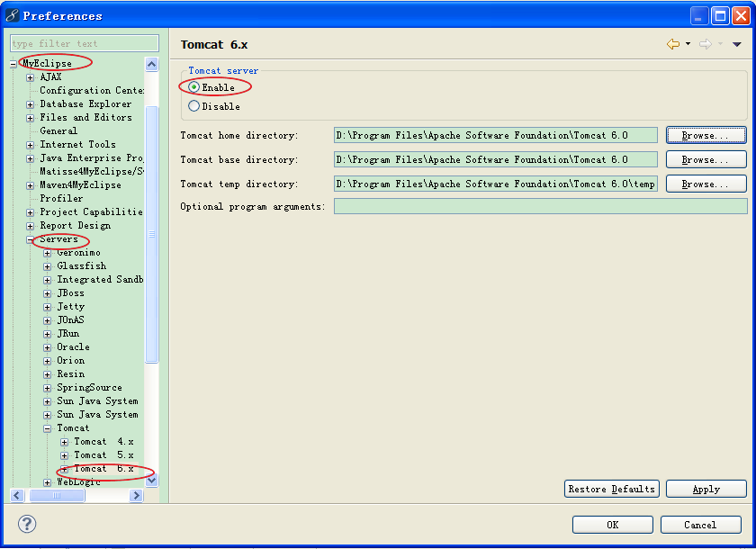Click the Apply button
Image resolution: width=756 pixels, height=549 pixels.
click(x=706, y=489)
